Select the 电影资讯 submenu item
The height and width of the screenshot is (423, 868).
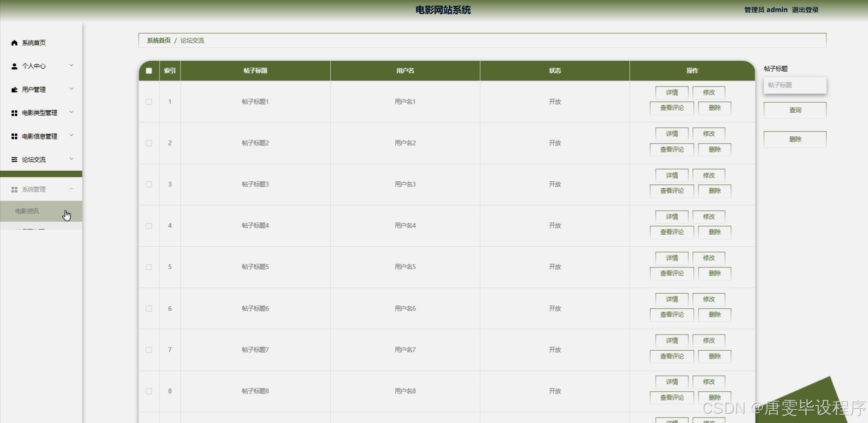pos(41,211)
